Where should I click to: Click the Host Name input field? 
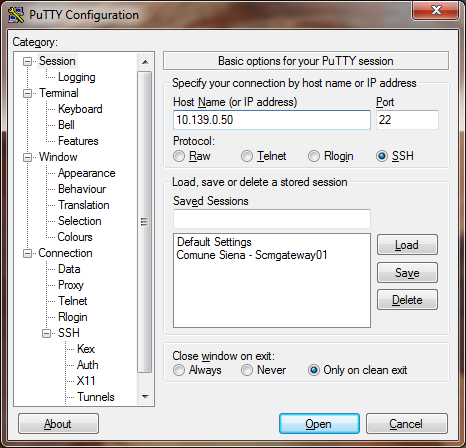click(x=272, y=120)
